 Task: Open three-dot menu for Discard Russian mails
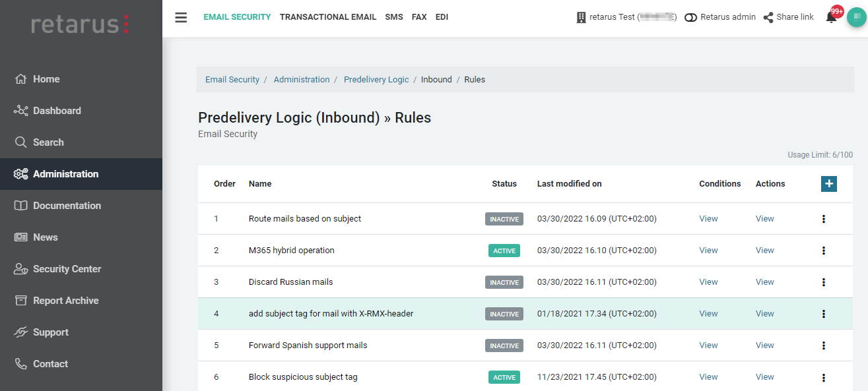pos(824,282)
